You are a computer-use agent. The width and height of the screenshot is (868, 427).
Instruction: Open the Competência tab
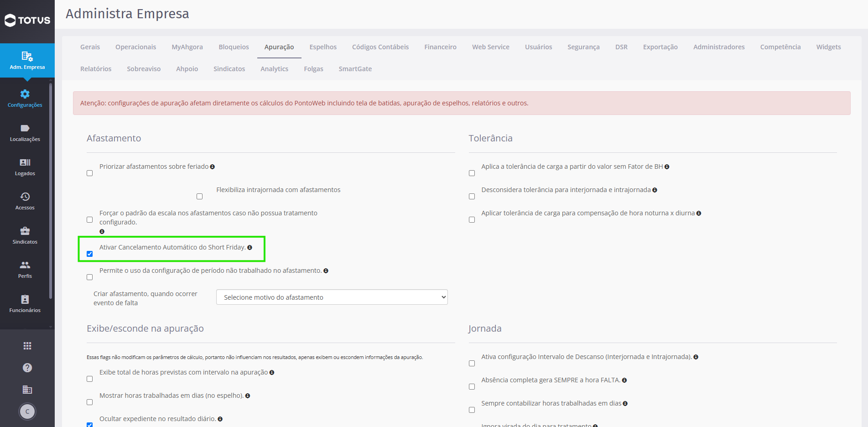[780, 47]
